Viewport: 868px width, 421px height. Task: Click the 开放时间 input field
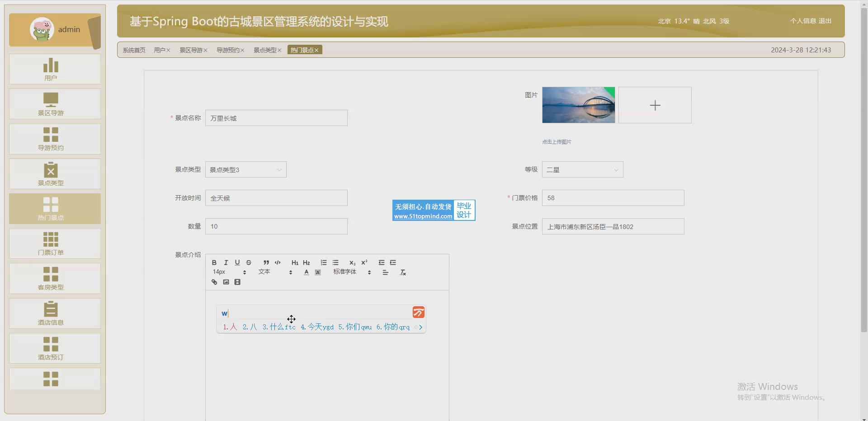pyautogui.click(x=276, y=198)
